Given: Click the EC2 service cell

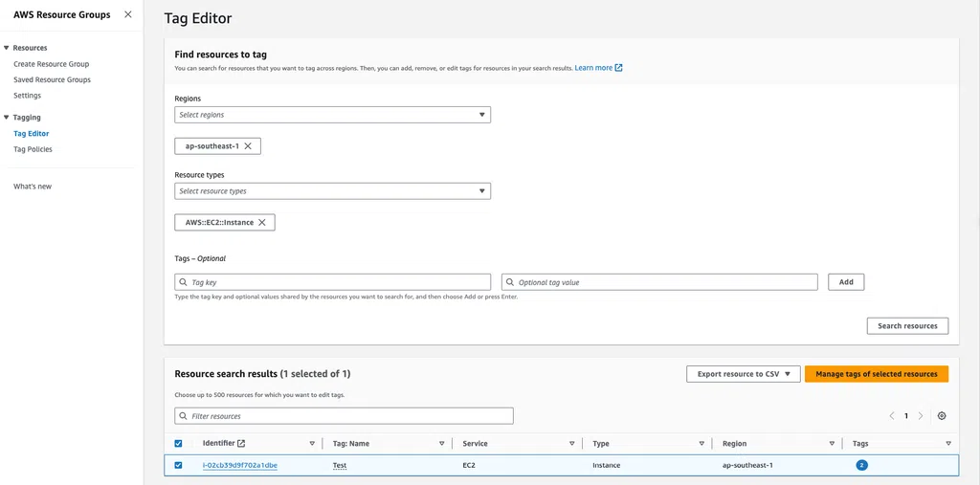Looking at the screenshot, I should click(x=469, y=465).
